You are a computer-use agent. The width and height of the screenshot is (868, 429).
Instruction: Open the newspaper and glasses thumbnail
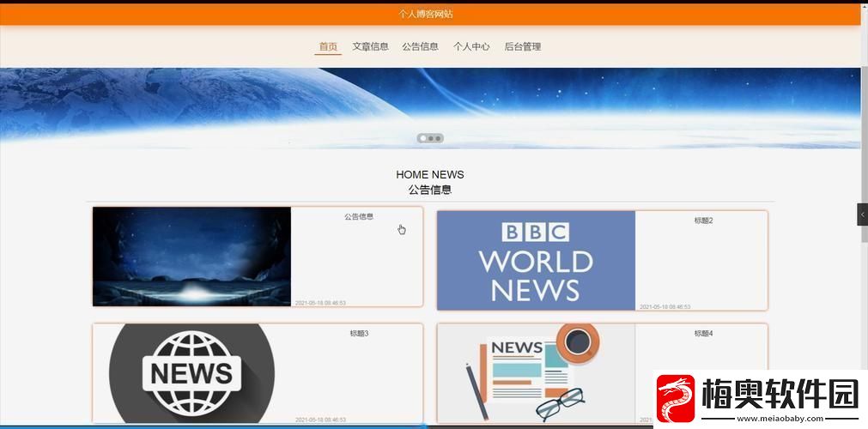point(536,373)
